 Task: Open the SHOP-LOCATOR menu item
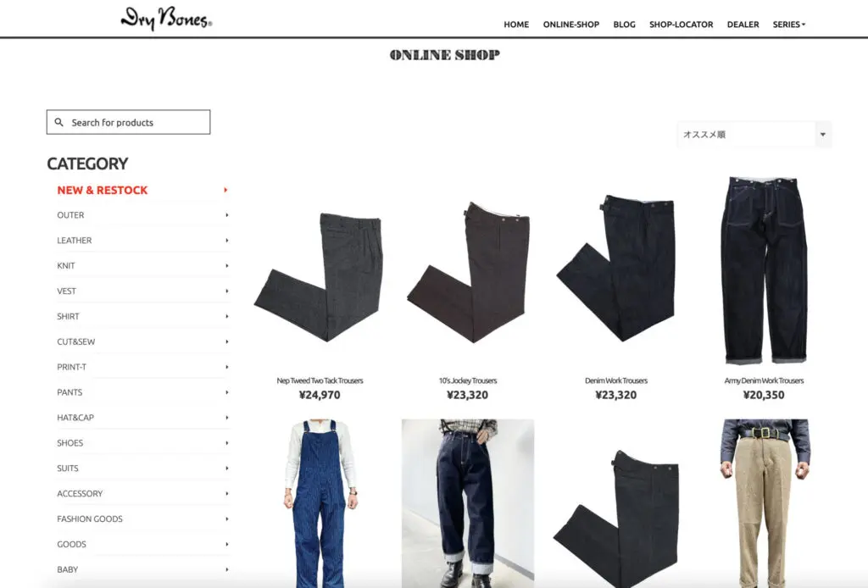[x=681, y=25]
